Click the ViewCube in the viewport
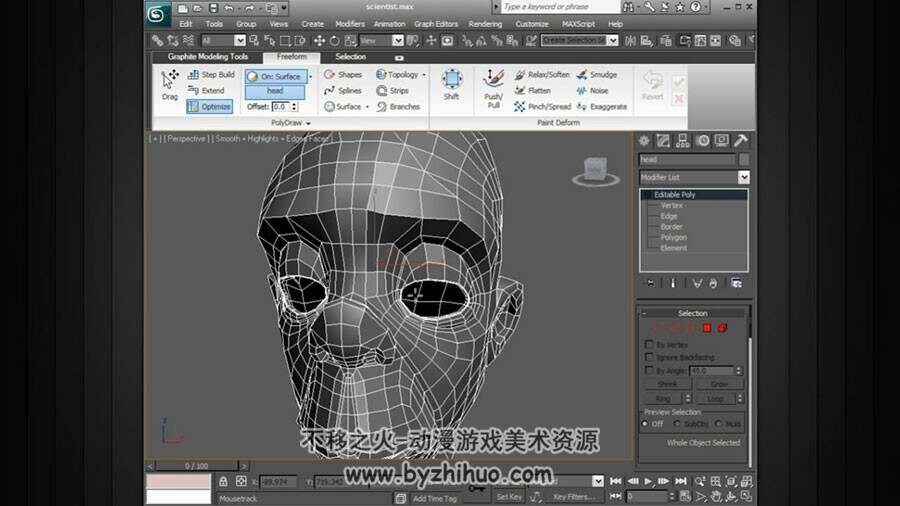900x506 pixels. (x=595, y=171)
